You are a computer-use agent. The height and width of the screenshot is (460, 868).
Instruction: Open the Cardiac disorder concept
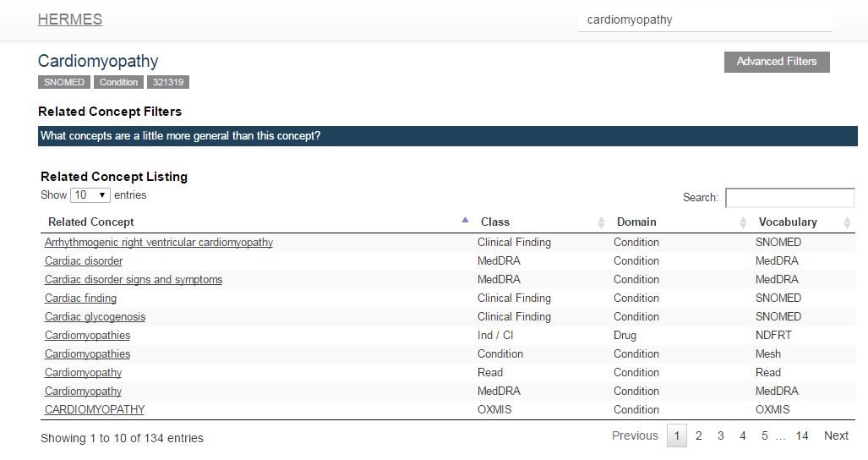[84, 261]
